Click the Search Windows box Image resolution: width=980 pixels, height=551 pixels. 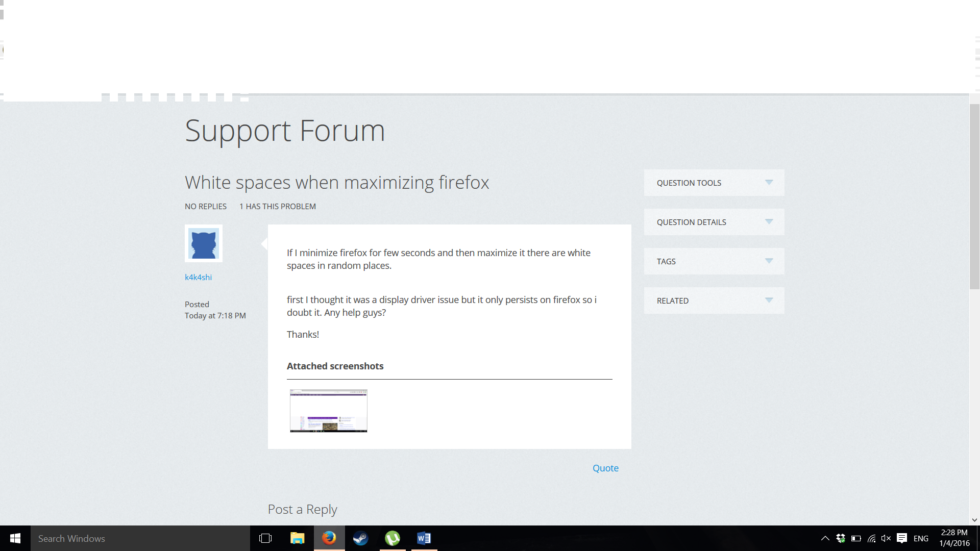[140, 538]
